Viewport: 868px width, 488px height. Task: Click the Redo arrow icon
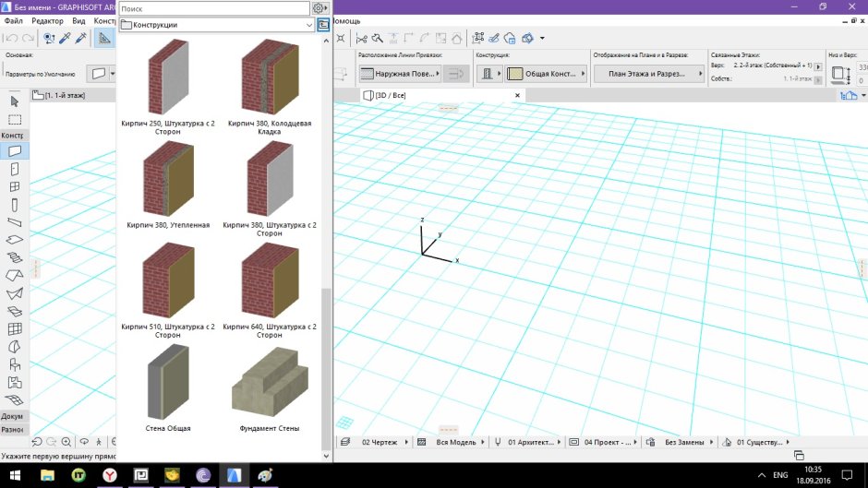(x=28, y=38)
